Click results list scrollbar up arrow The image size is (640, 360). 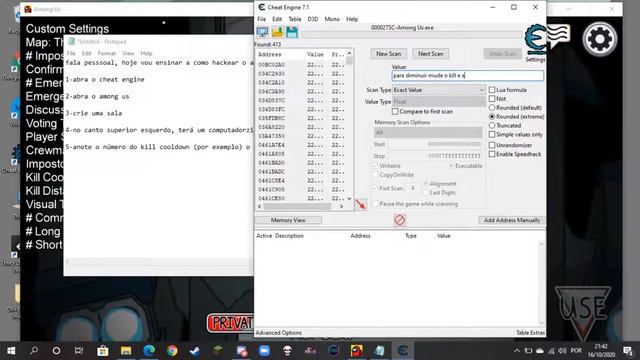(x=349, y=53)
